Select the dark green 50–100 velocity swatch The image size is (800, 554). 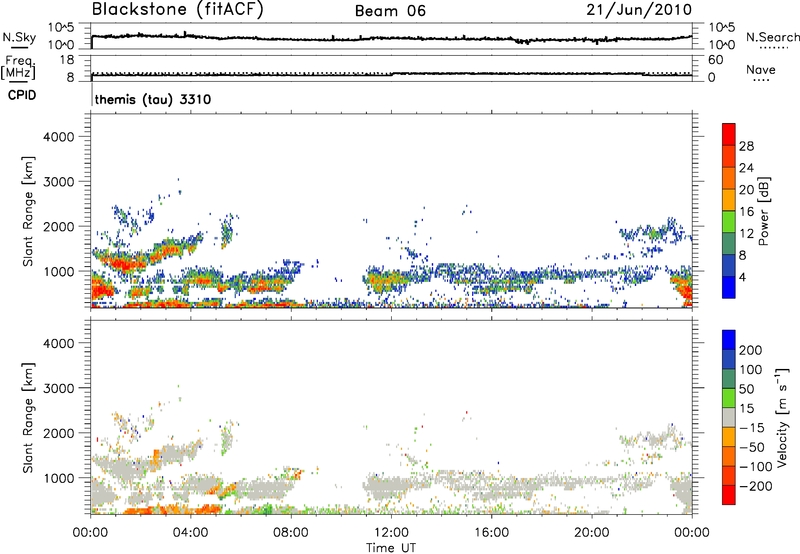(729, 379)
